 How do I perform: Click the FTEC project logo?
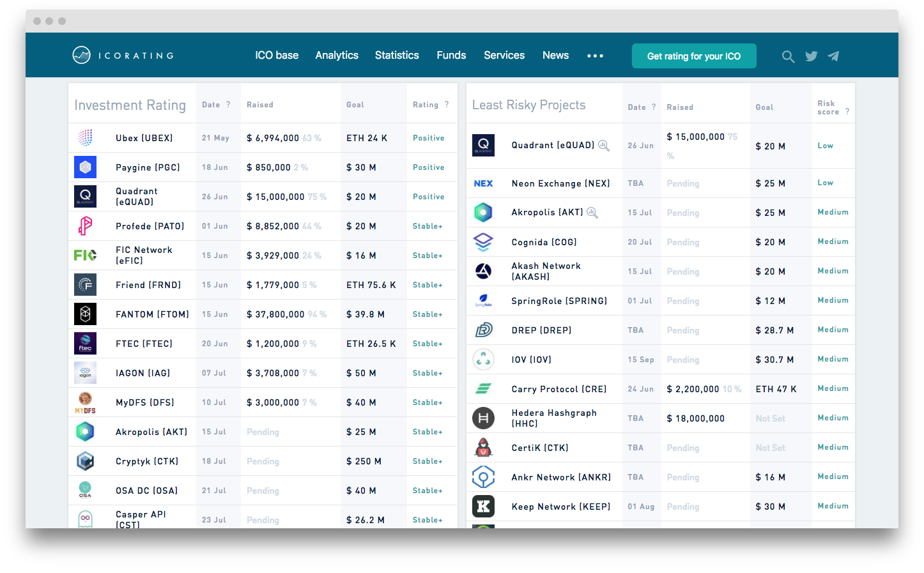coord(86,344)
